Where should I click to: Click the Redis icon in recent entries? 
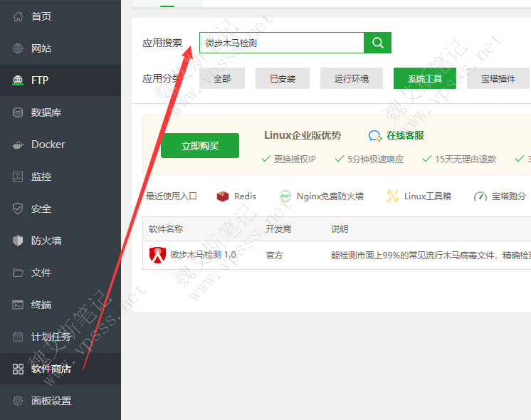pos(223,196)
